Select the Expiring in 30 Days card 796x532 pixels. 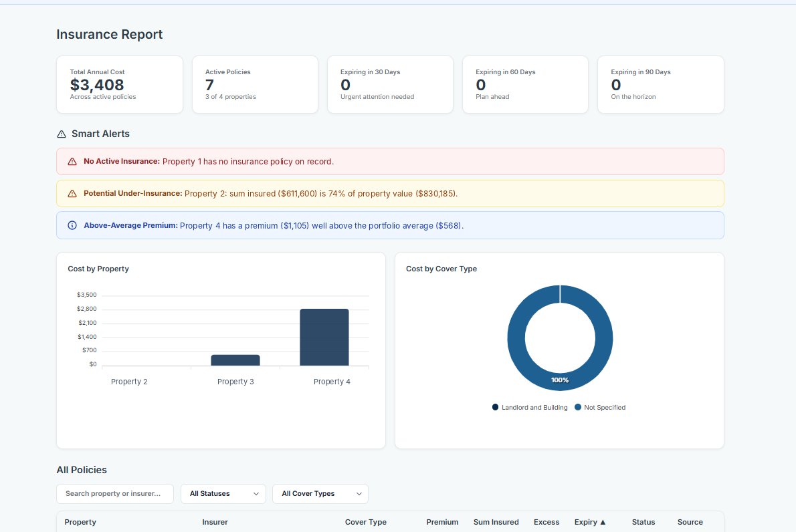(390, 85)
